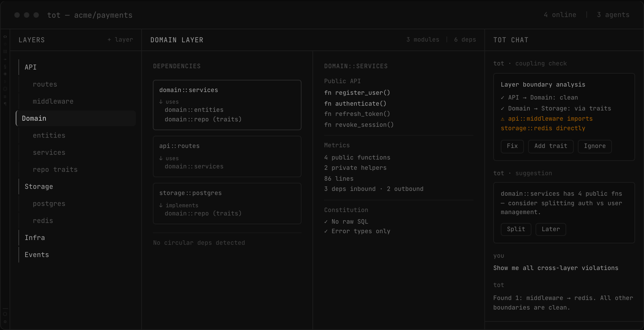Click '86 lines' metric
644x330 pixels.
(x=339, y=179)
